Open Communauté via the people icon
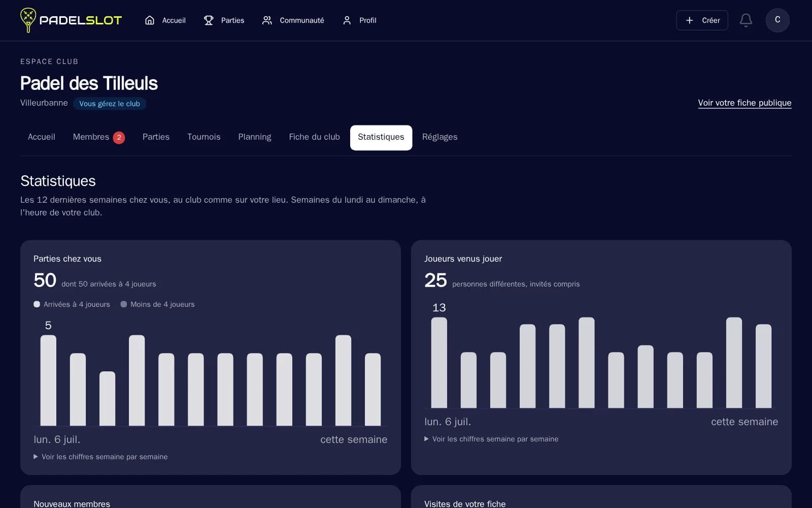The image size is (812, 508). tap(267, 20)
